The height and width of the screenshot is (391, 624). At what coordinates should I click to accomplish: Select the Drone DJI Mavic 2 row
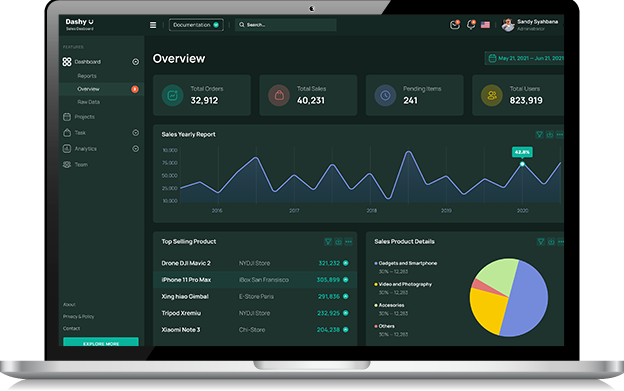(x=255, y=263)
